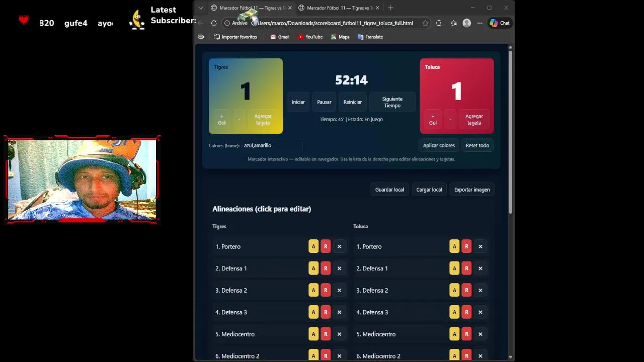Give Toluca Portero a red card (R)
This screenshot has width=644, height=362.
[x=466, y=246]
